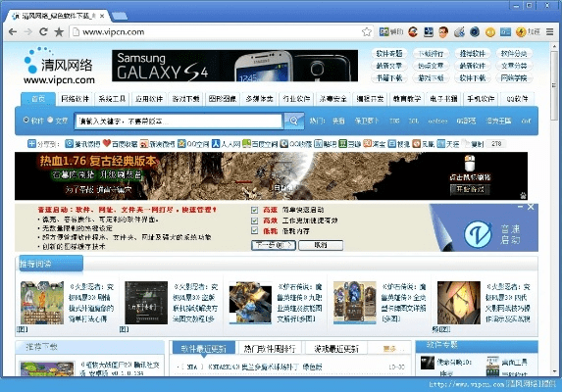Share to 百度收藏 via heart icon
Viewport: 562px width, 392px height.
pos(107,143)
